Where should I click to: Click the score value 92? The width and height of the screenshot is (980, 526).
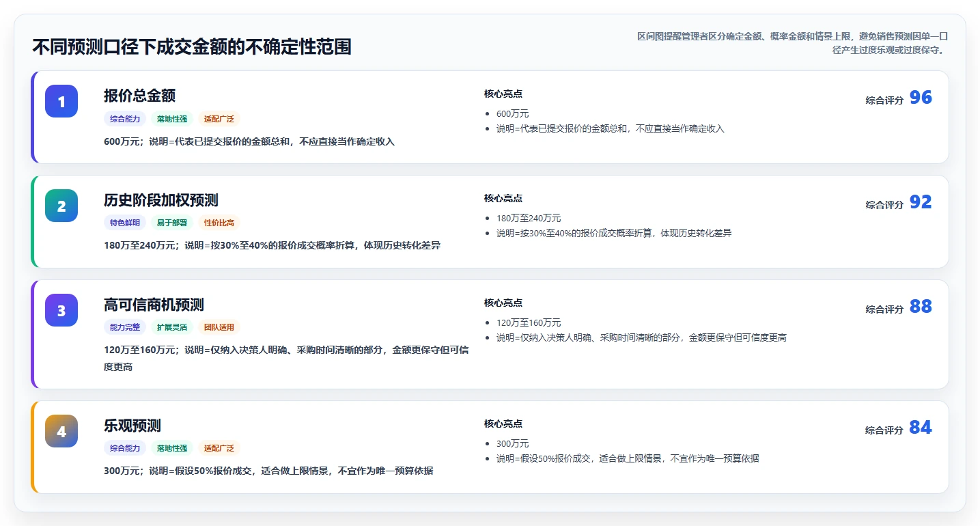pyautogui.click(x=921, y=202)
